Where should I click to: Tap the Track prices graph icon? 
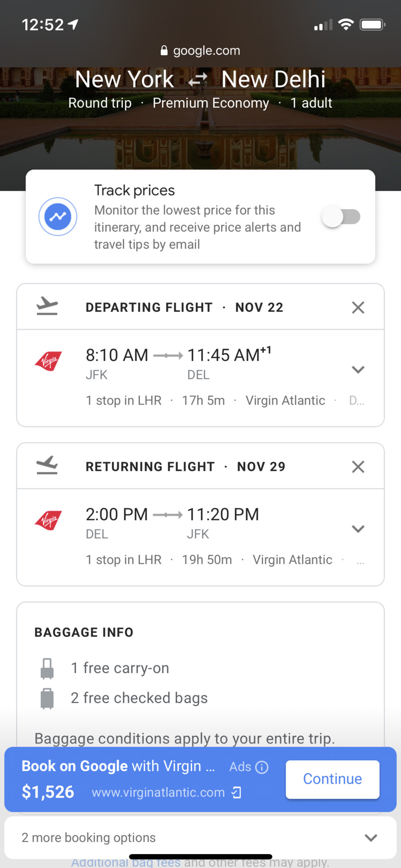pos(58,217)
